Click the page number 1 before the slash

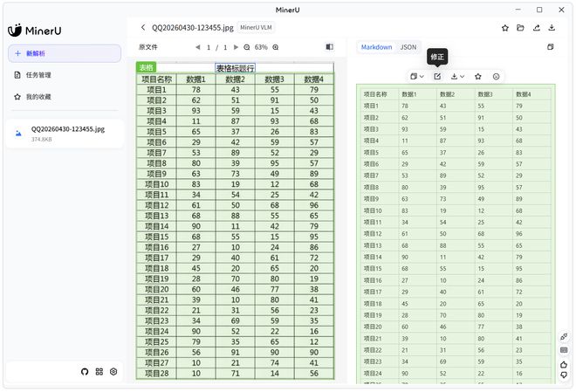tap(209, 47)
